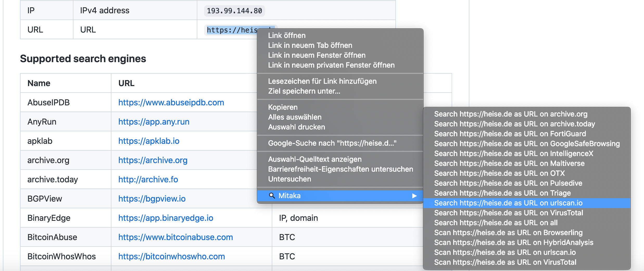Choose Lesezeichen für Link hinzufügen
Screen dimensions: 644x271
(322, 81)
